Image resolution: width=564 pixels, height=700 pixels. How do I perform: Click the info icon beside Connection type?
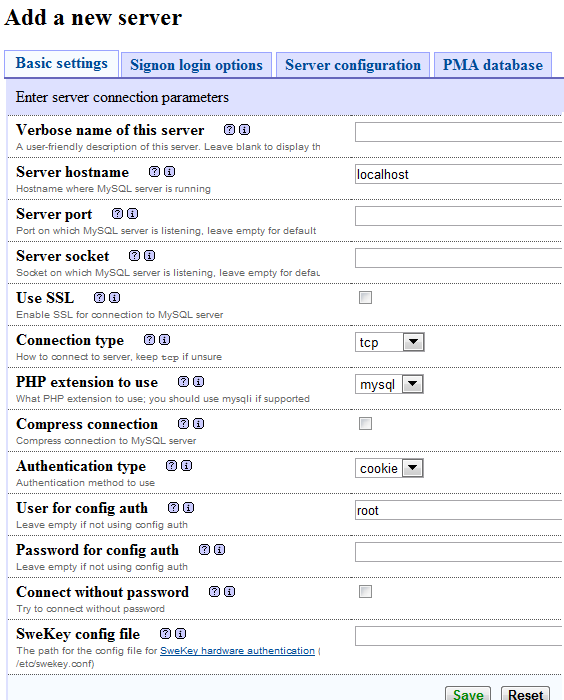(165, 340)
